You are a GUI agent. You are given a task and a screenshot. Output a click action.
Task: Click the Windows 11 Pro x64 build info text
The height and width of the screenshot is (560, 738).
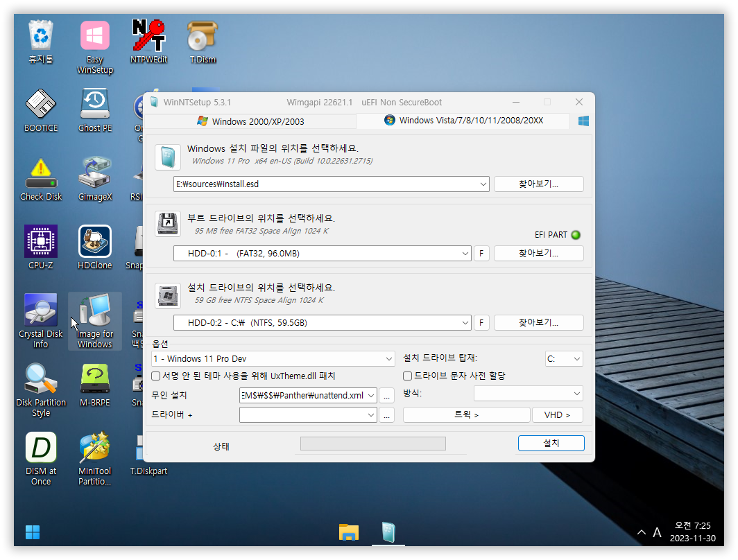point(282,161)
